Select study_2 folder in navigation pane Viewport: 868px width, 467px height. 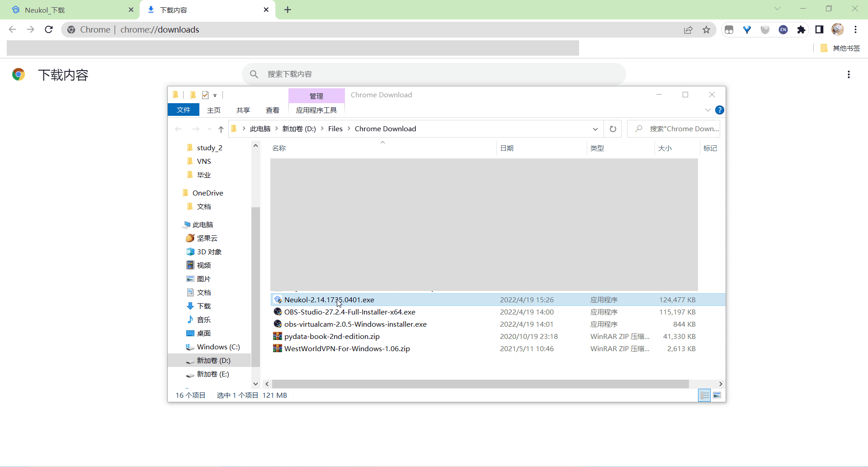(210, 148)
